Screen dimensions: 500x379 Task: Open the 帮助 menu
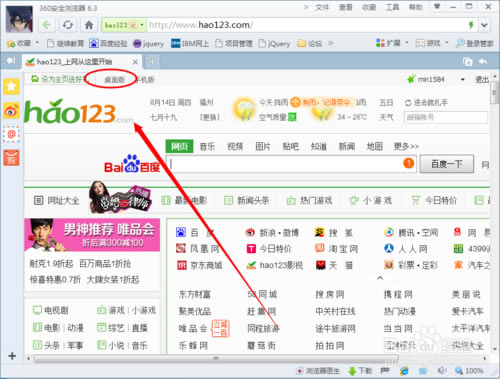416,7
